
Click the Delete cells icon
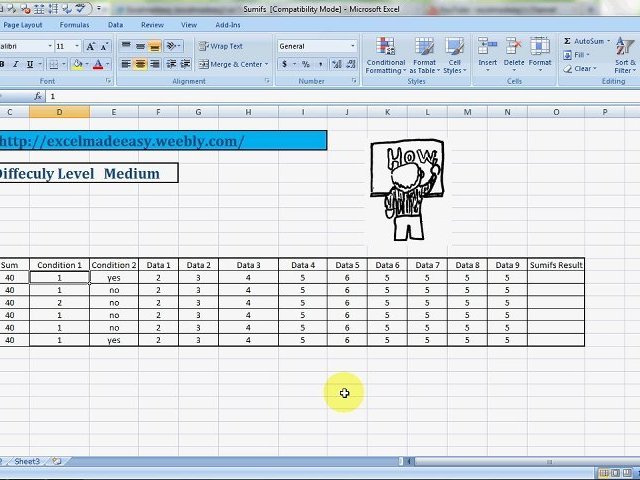pos(513,46)
